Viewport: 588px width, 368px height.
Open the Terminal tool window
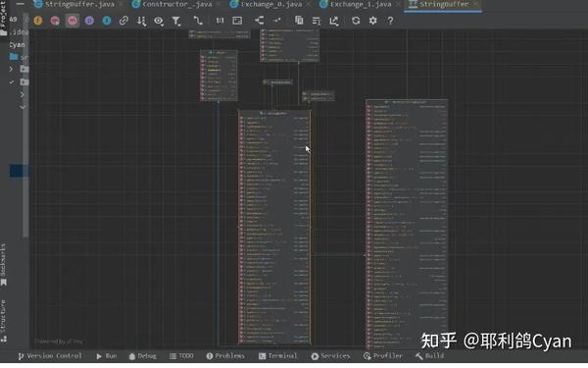(x=278, y=355)
